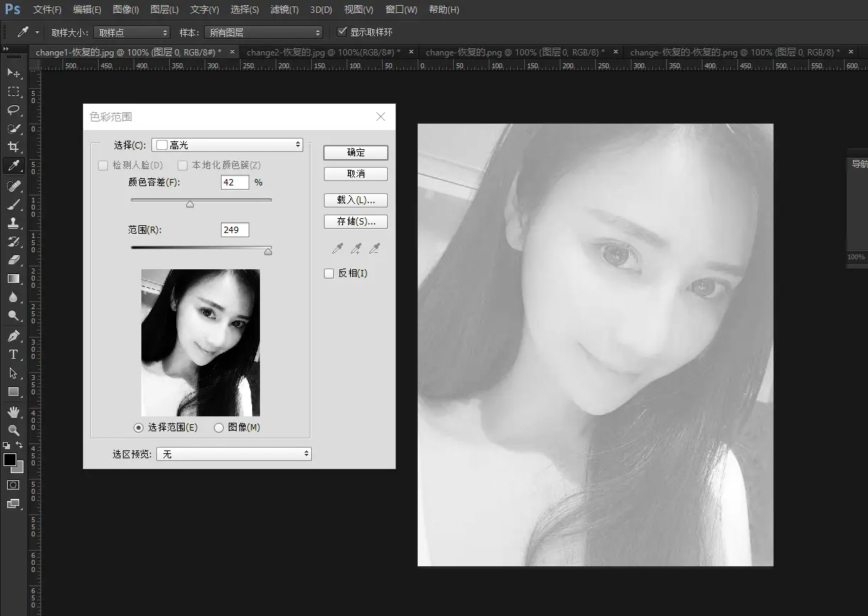This screenshot has height=616, width=868.
Task: Select the Spot Healing Brush tool
Action: coord(13,185)
